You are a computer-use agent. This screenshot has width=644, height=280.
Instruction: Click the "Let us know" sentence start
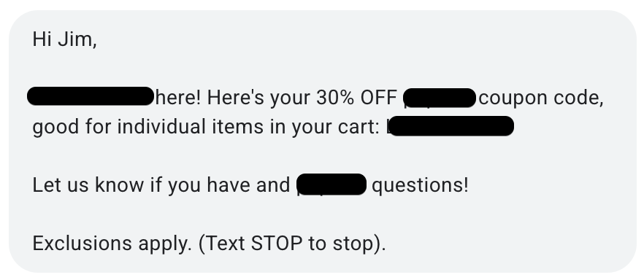pyautogui.click(x=88, y=185)
